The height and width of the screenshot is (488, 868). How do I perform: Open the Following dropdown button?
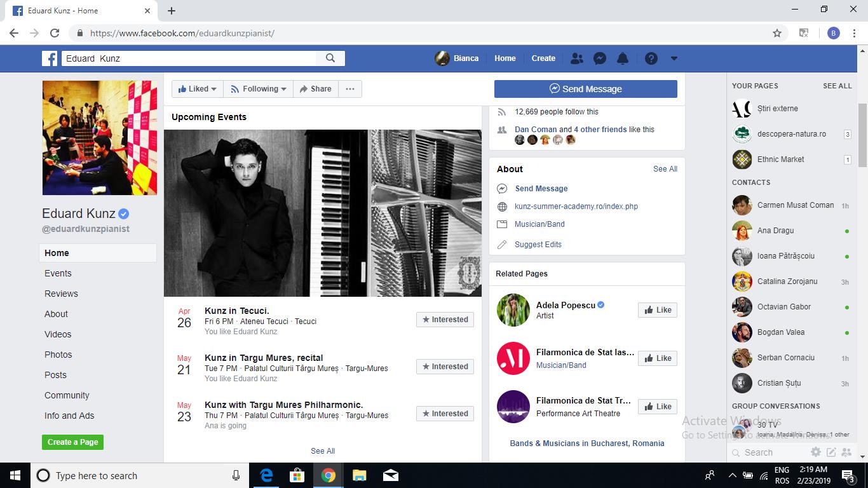point(259,89)
